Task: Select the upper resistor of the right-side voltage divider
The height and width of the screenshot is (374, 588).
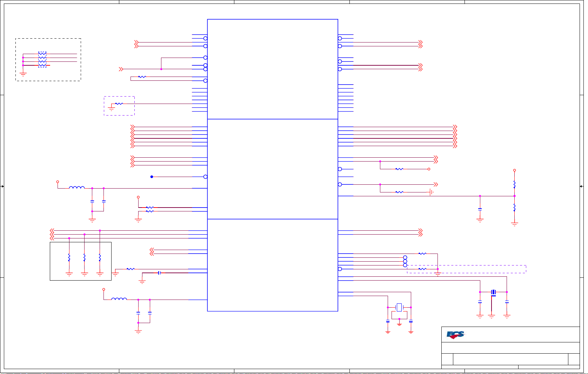Action: pos(514,184)
